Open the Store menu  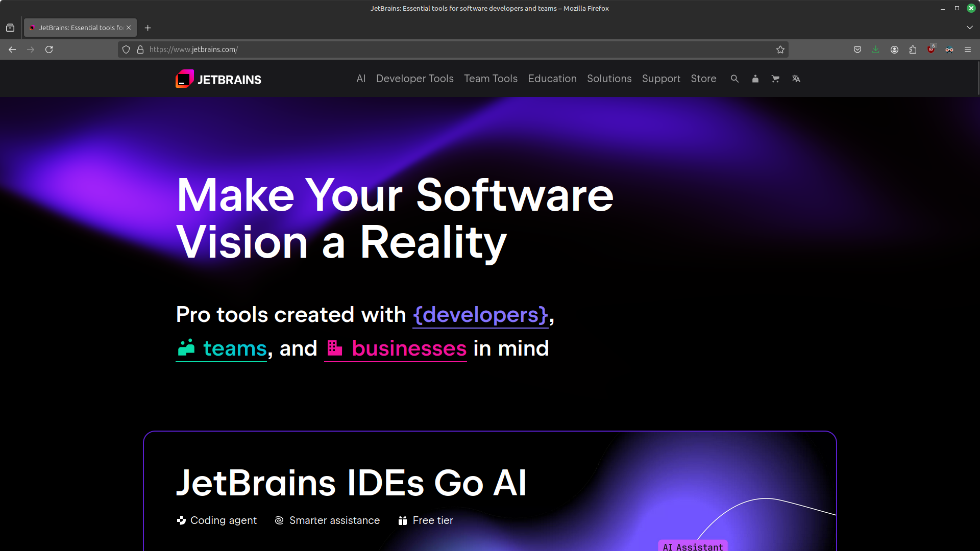coord(703,79)
